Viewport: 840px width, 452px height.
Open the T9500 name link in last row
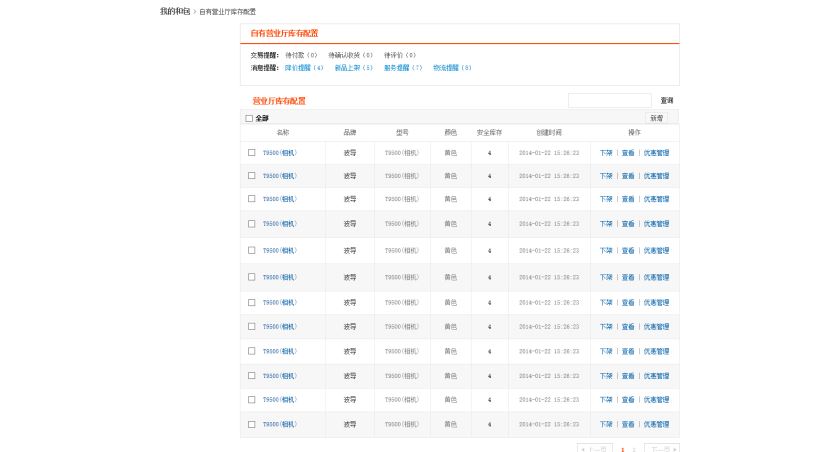279,424
